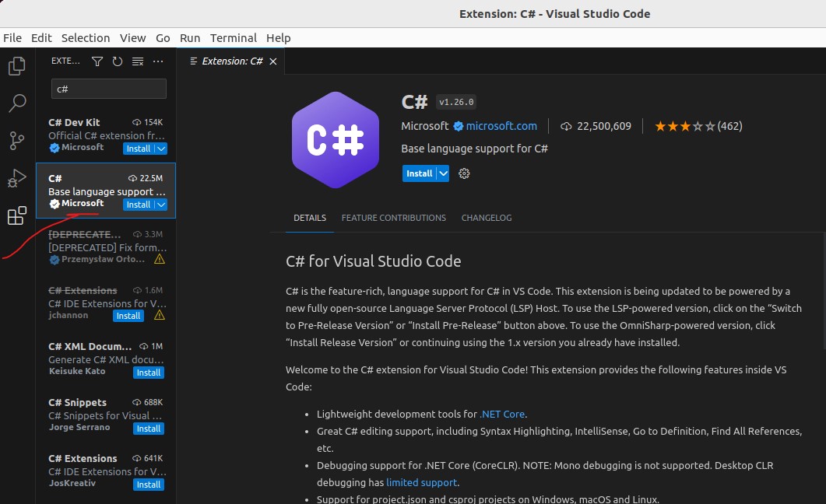Viewport: 826px width, 504px height.
Task: Switch to the Changelog tab
Action: pos(487,218)
